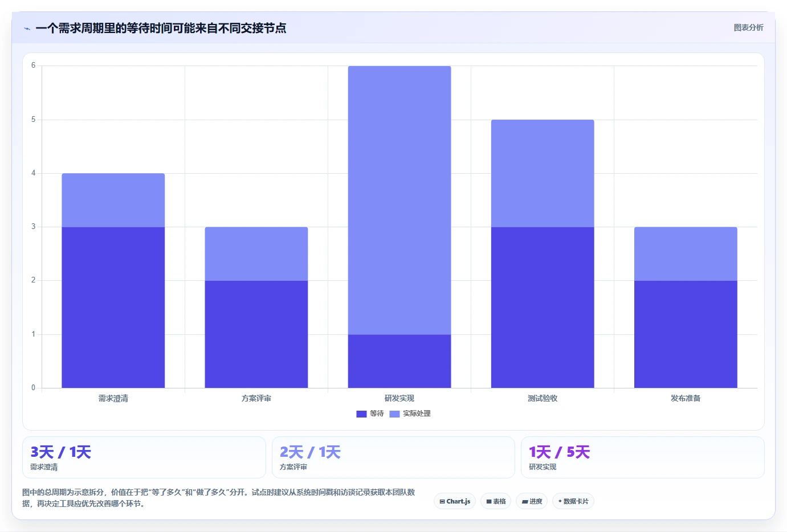Click the dark 等待 segment of 发布准备 bar
The image size is (787, 532).
(x=686, y=334)
